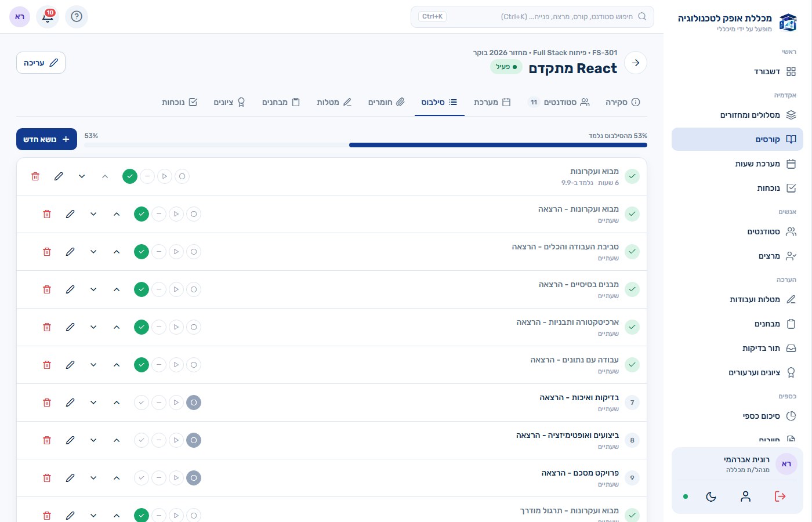The height and width of the screenshot is (522, 812).
Task: Open מרצים in the sidebar
Action: click(x=737, y=256)
